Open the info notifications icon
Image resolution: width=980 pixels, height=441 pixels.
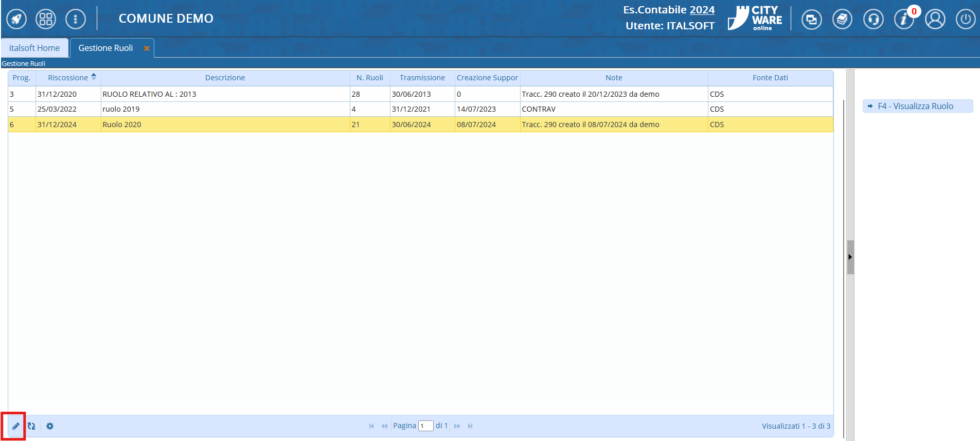(903, 20)
